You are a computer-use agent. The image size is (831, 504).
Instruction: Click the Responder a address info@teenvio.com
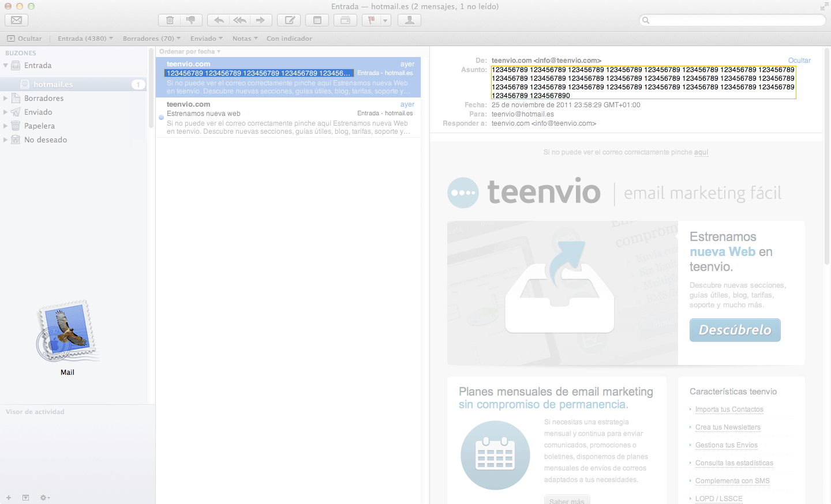coord(544,123)
